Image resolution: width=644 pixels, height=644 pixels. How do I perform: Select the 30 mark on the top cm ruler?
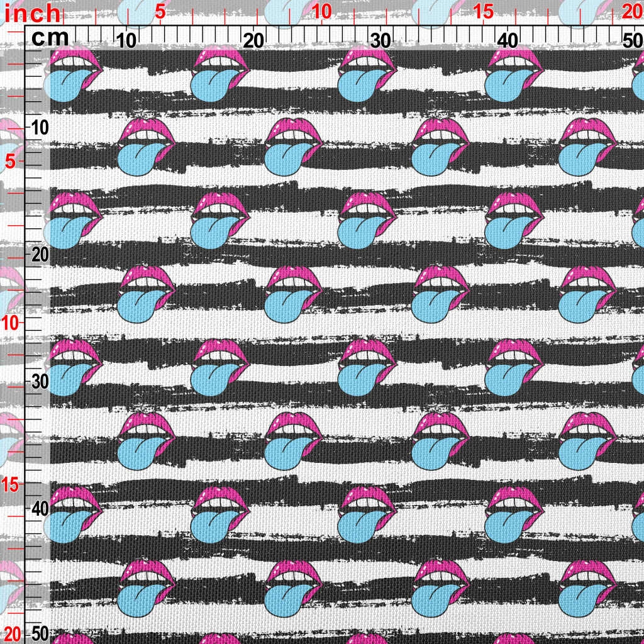pos(380,42)
